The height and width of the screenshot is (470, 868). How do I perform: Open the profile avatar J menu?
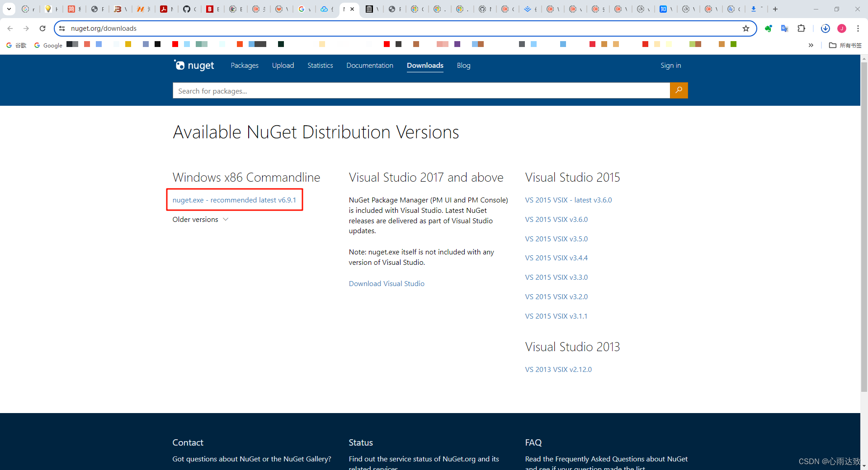842,28
